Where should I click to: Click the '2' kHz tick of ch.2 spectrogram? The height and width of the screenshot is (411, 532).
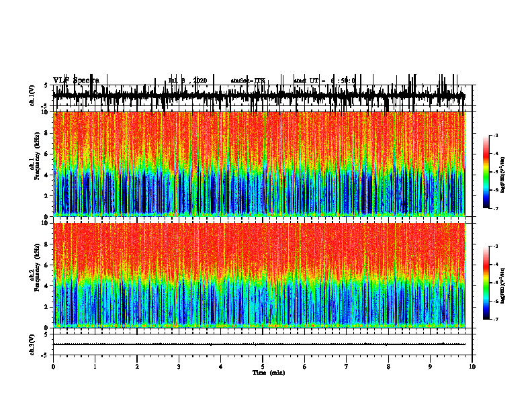pos(47,307)
